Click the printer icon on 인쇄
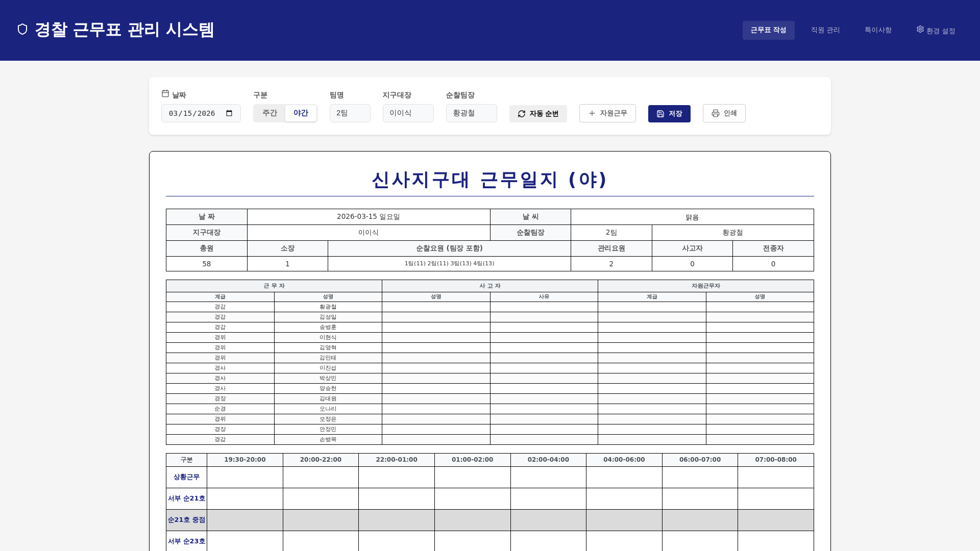Image resolution: width=980 pixels, height=551 pixels. click(716, 113)
